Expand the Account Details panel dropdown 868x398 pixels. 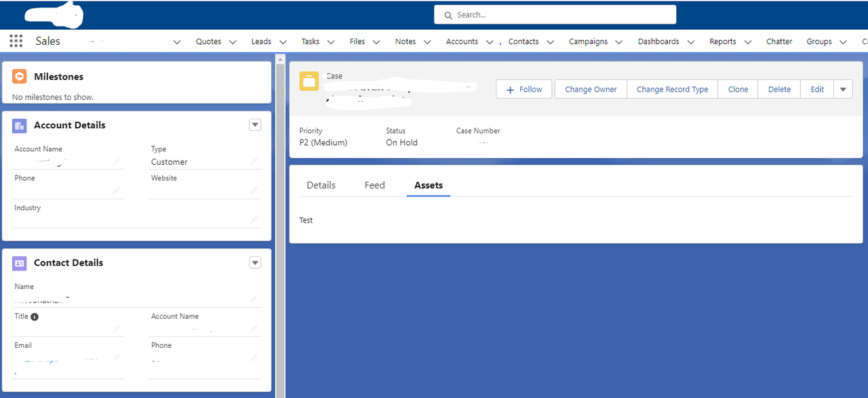(255, 125)
